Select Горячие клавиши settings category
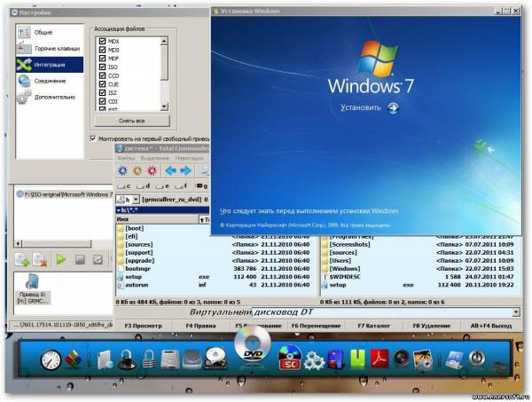The height and width of the screenshot is (402, 532). tap(50, 49)
